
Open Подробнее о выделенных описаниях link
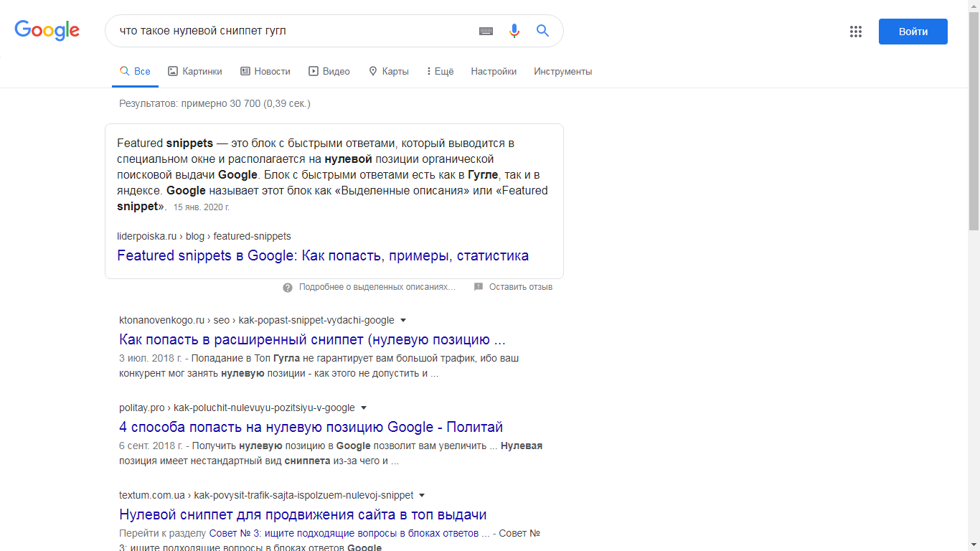[377, 287]
